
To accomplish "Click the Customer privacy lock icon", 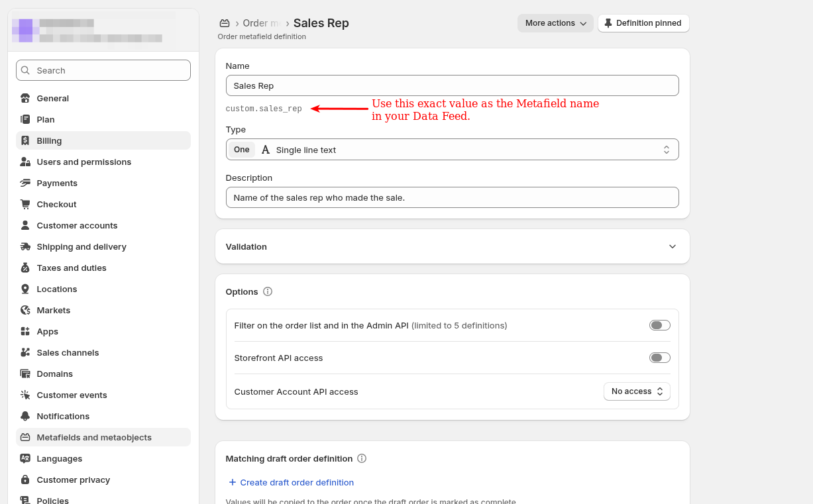I will coord(25,479).
